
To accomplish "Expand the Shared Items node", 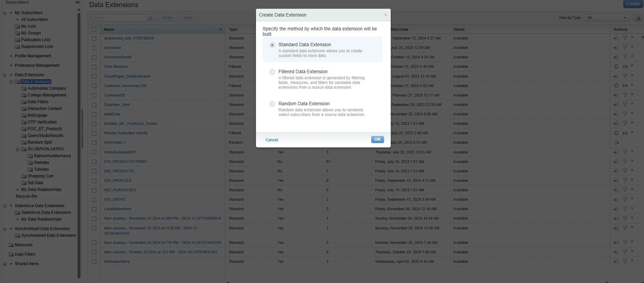I will click(5, 264).
